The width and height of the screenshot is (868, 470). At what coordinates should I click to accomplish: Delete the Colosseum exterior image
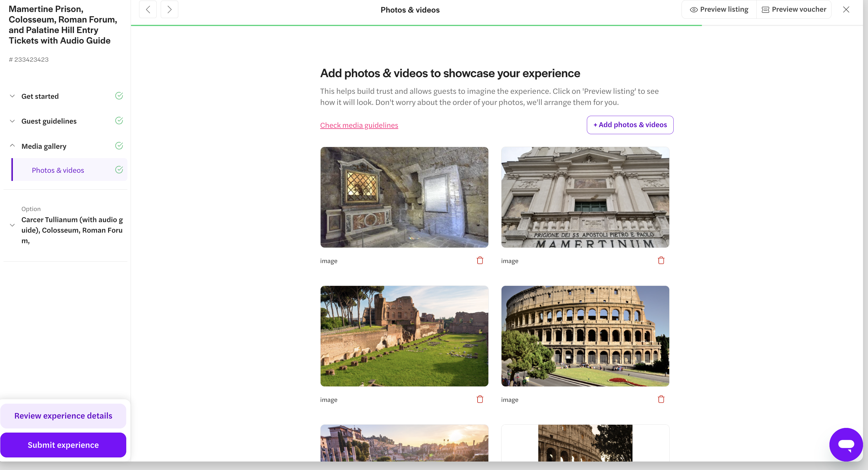click(661, 399)
